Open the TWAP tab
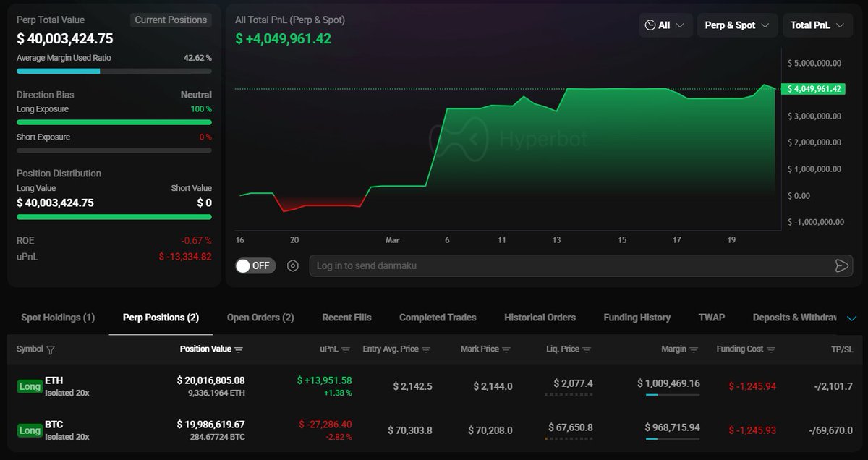 712,318
